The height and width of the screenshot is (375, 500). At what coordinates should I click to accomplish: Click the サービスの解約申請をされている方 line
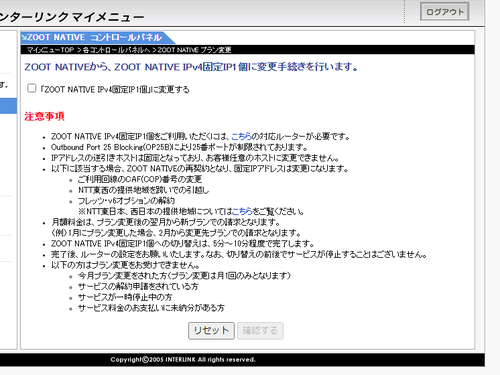click(x=138, y=286)
